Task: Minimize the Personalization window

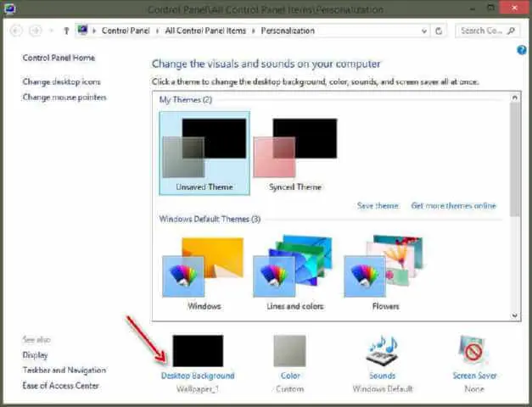Action: pos(473,8)
